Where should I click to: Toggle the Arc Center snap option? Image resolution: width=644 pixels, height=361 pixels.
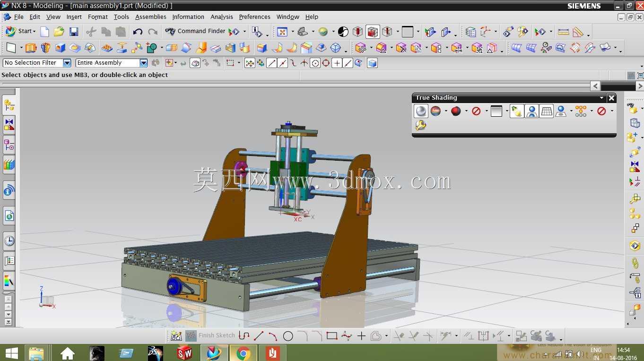(x=315, y=63)
